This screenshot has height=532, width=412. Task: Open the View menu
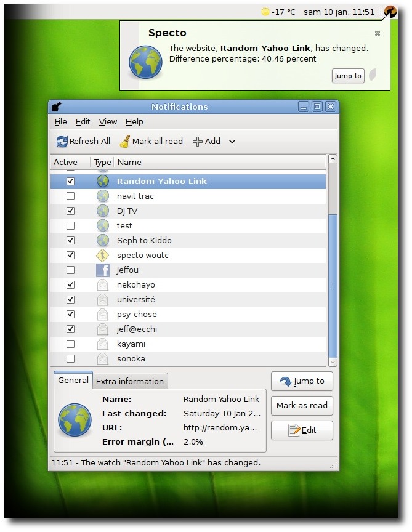(x=108, y=121)
